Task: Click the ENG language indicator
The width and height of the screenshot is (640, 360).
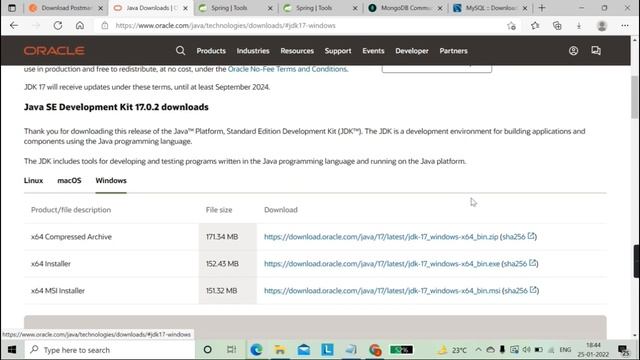Action: (565, 350)
